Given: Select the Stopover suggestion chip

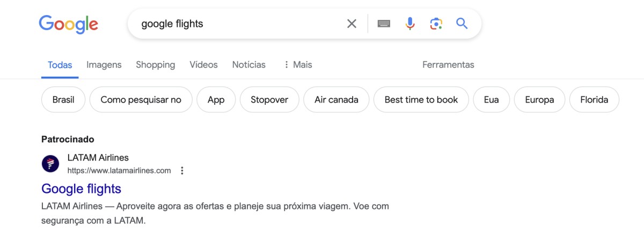Looking at the screenshot, I should [269, 99].
